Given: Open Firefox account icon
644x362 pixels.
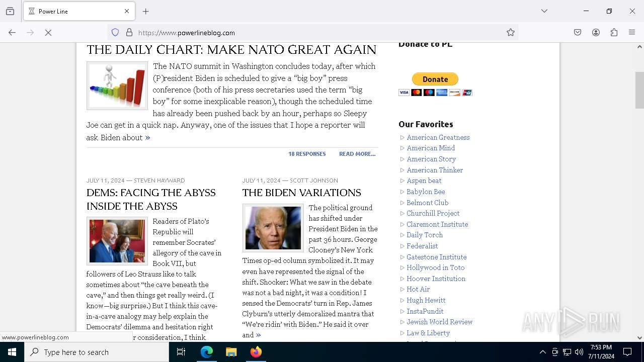Looking at the screenshot, I should [596, 32].
